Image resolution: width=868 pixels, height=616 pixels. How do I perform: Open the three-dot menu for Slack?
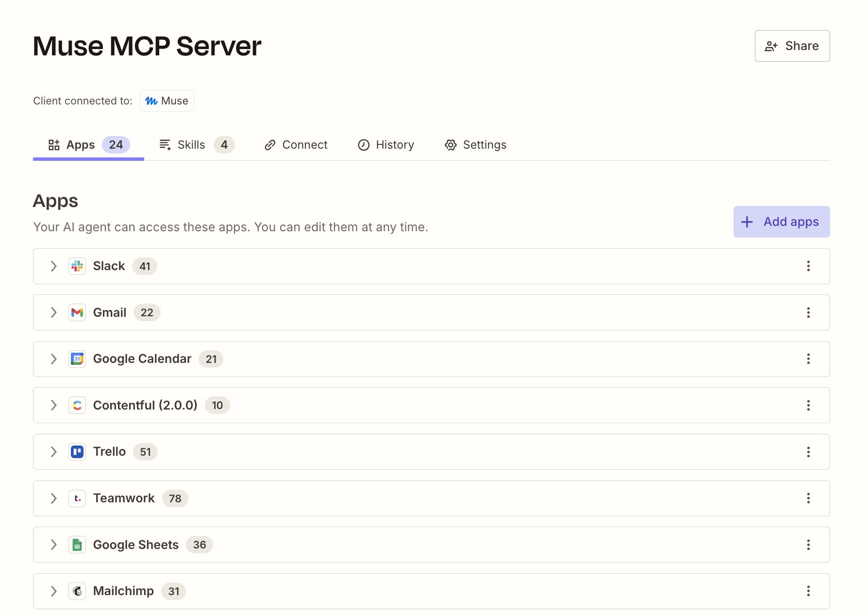pos(808,266)
